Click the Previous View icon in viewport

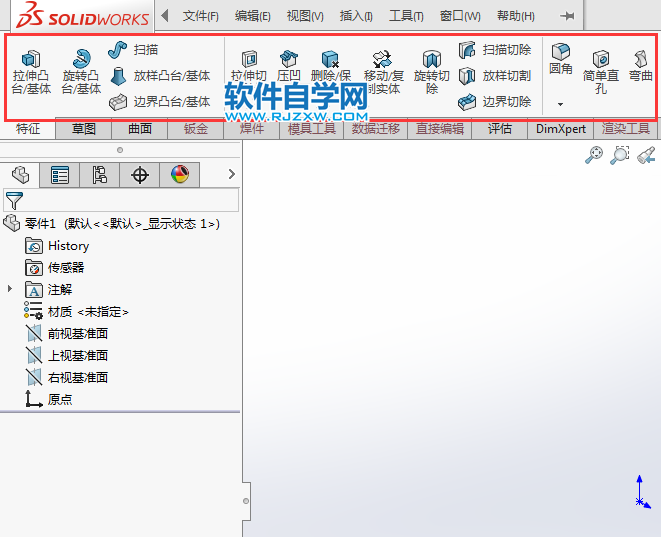(x=646, y=155)
